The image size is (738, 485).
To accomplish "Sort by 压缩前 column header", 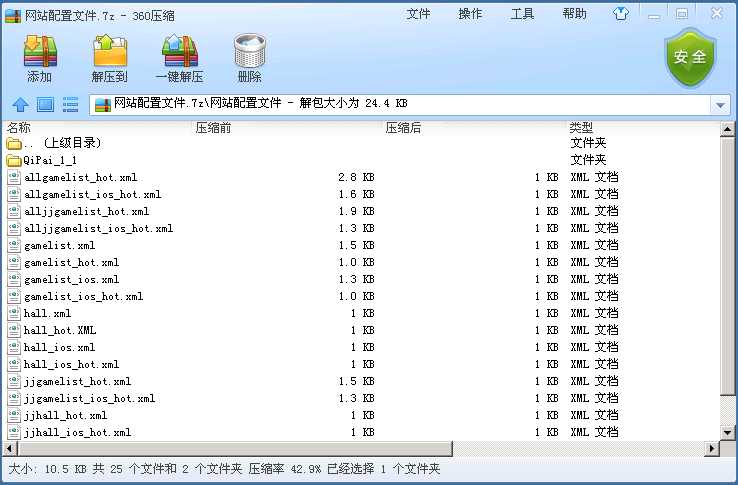I will [213, 128].
